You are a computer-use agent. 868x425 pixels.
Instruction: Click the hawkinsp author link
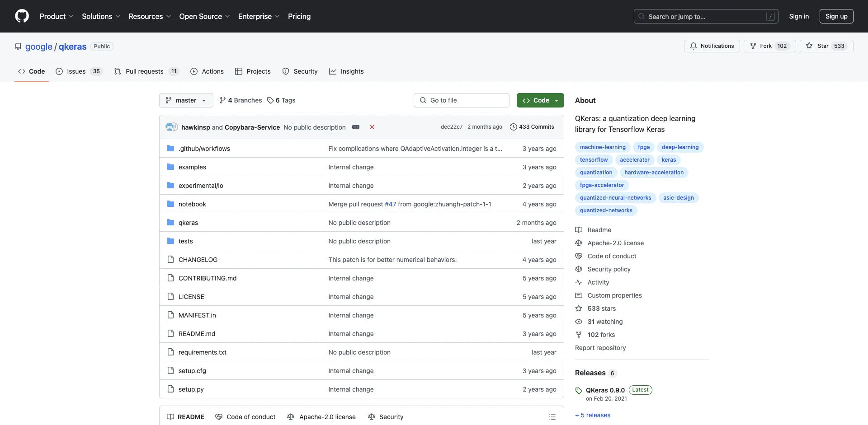tap(196, 127)
